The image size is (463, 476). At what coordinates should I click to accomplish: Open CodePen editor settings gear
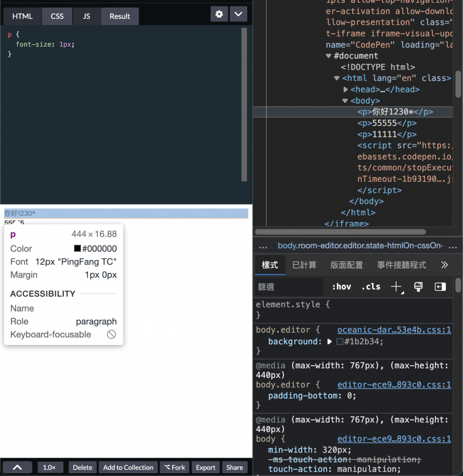click(219, 14)
